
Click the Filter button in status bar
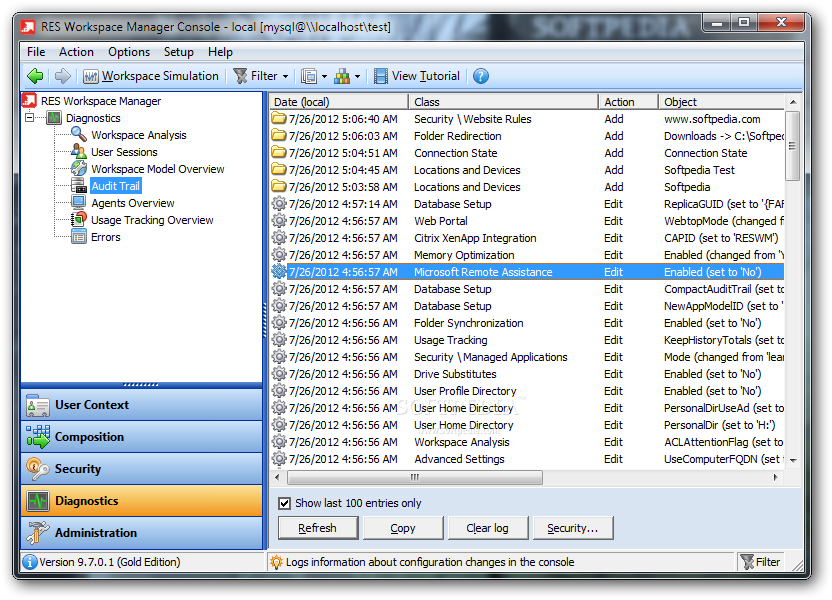[x=760, y=562]
